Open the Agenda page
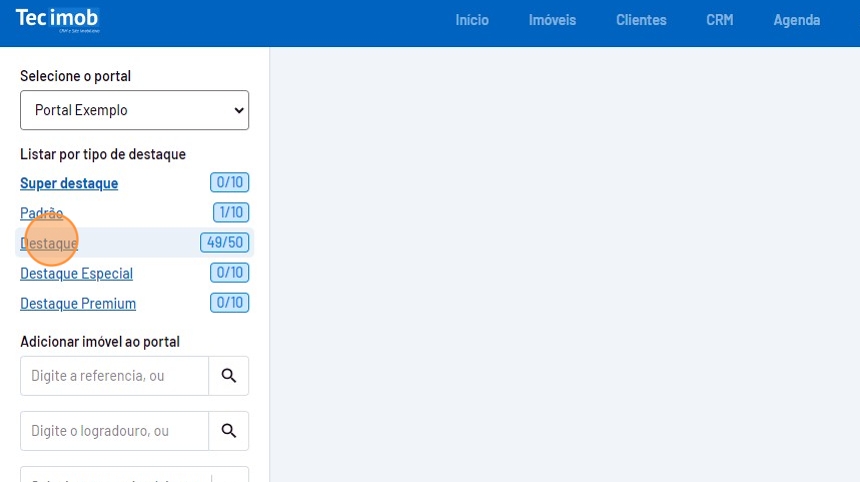This screenshot has height=482, width=860. [x=796, y=20]
